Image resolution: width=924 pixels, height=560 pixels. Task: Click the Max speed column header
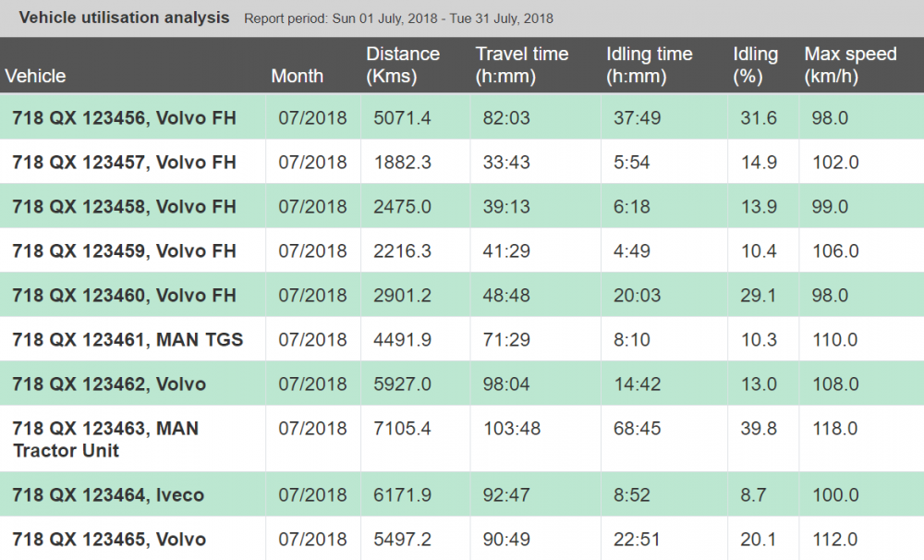click(850, 65)
